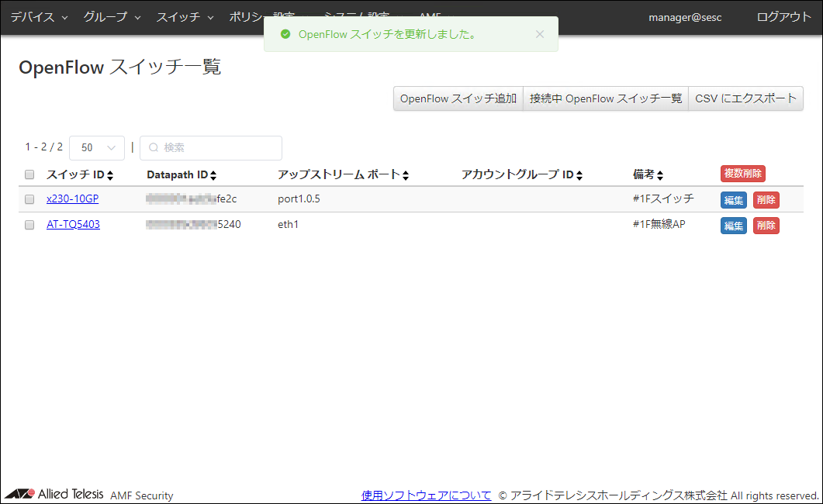Dismiss the OpenFlow update notification

[540, 34]
